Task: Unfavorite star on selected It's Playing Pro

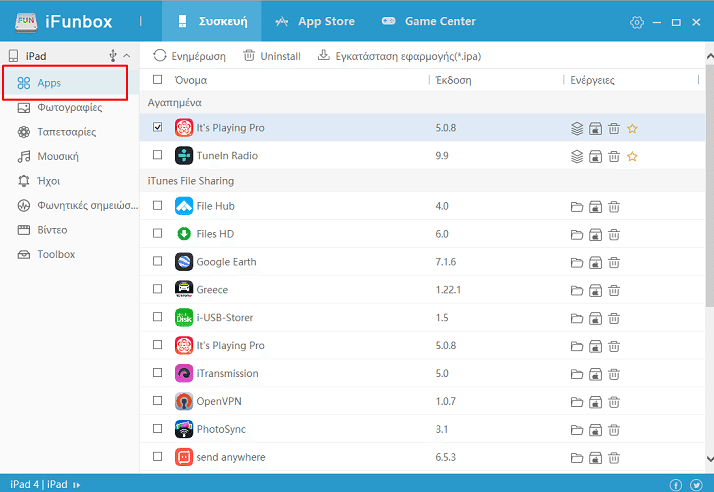Action: coord(632,128)
